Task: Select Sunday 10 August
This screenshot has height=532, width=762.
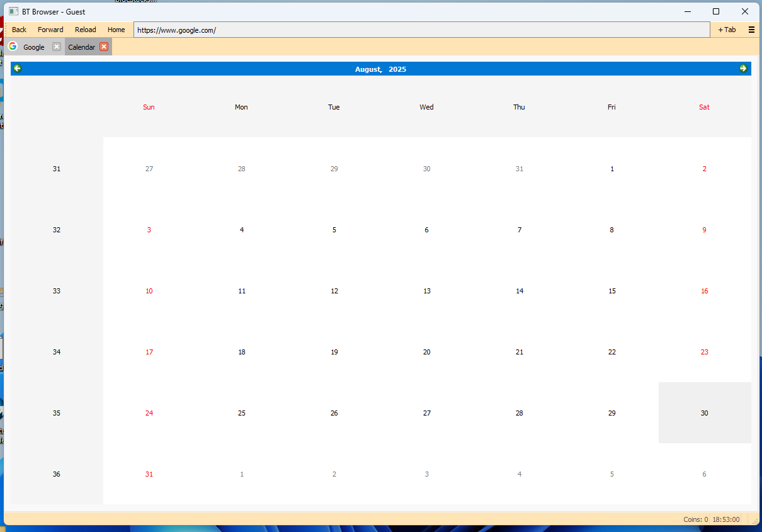Action: (x=149, y=291)
